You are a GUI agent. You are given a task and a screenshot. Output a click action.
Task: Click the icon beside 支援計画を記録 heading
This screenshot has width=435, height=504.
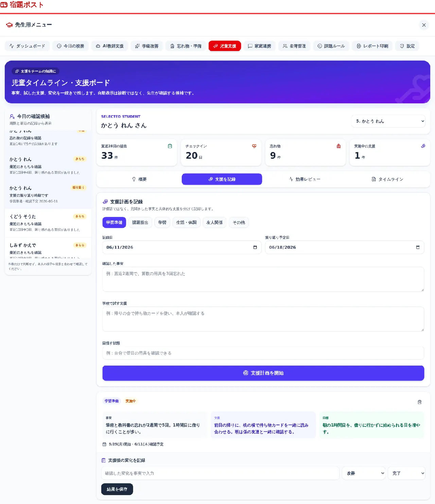pyautogui.click(x=105, y=202)
